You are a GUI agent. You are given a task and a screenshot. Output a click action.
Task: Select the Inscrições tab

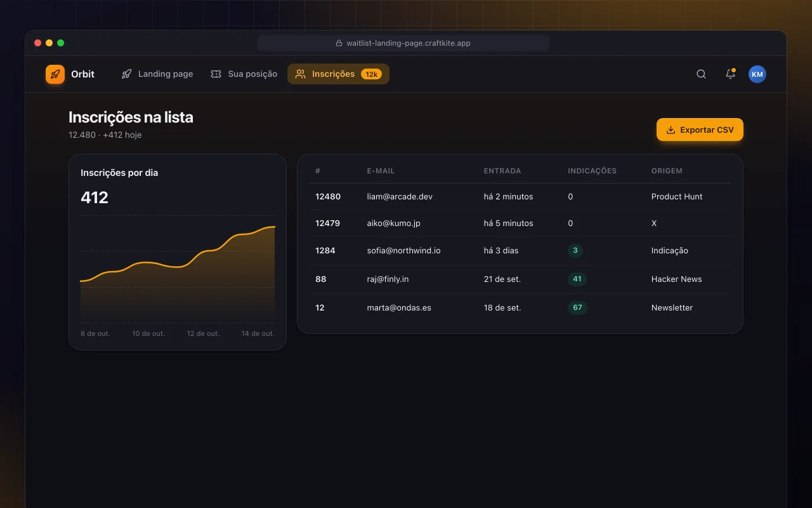pyautogui.click(x=338, y=74)
